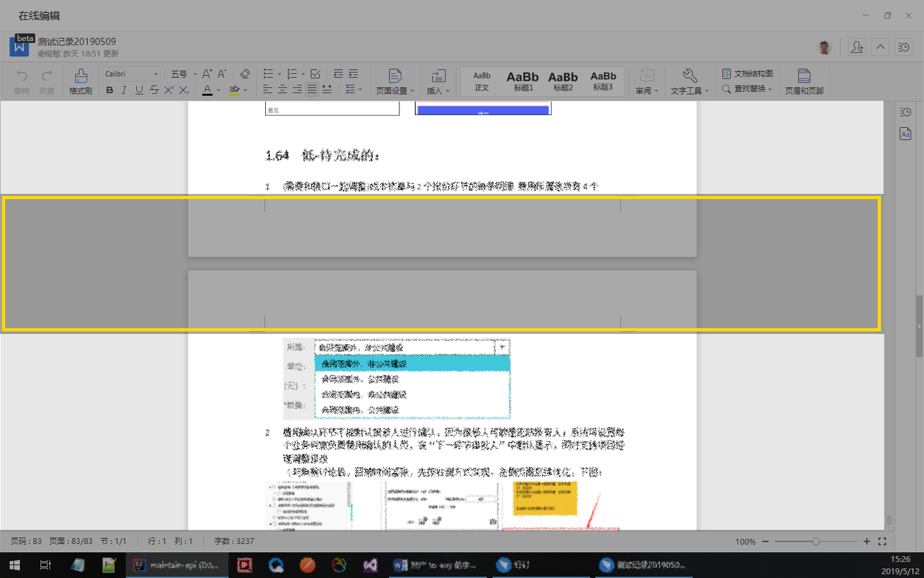Open the line spacing dropdown

point(354,90)
